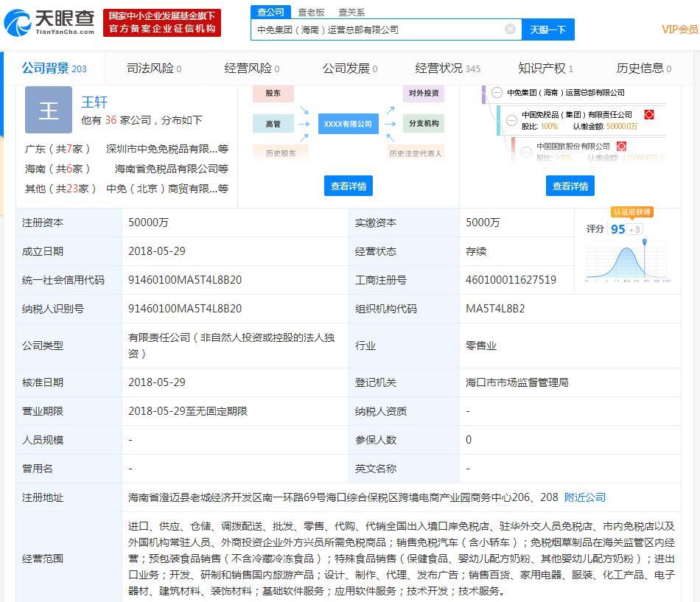Switch to the 查公司 search tab
Image resolution: width=700 pixels, height=602 pixels.
click(270, 12)
